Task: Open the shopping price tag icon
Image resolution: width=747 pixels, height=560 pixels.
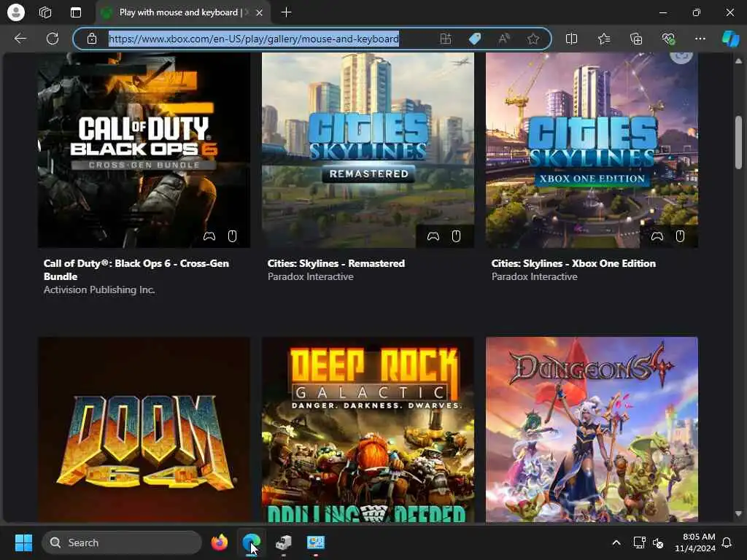Action: coord(475,39)
